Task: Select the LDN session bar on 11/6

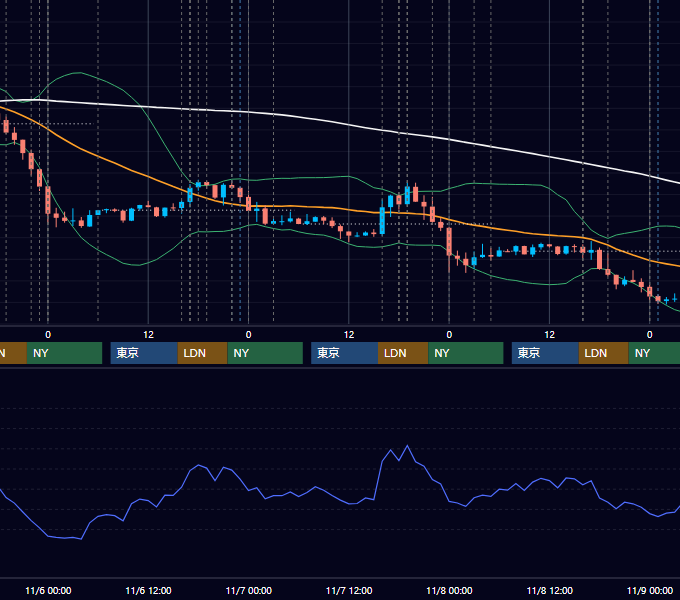Action: pos(203,353)
